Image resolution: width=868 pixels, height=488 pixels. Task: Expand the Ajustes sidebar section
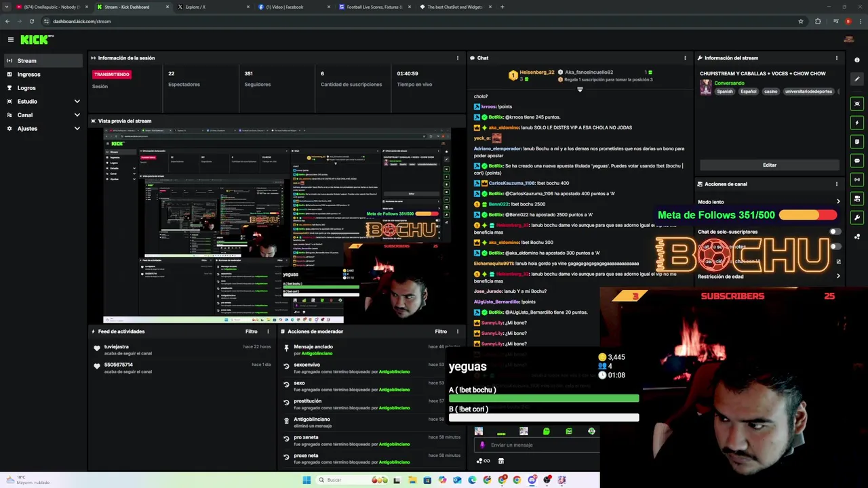(77, 129)
